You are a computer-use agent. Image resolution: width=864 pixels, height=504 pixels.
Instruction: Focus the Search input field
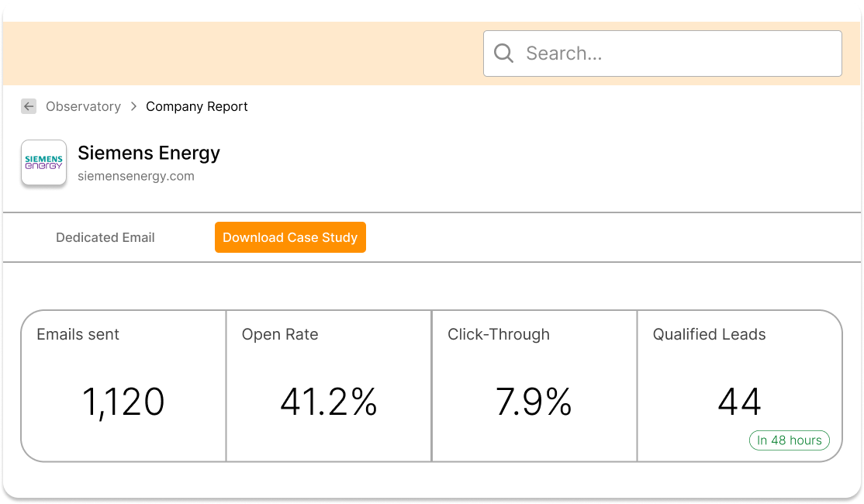pyautogui.click(x=675, y=54)
